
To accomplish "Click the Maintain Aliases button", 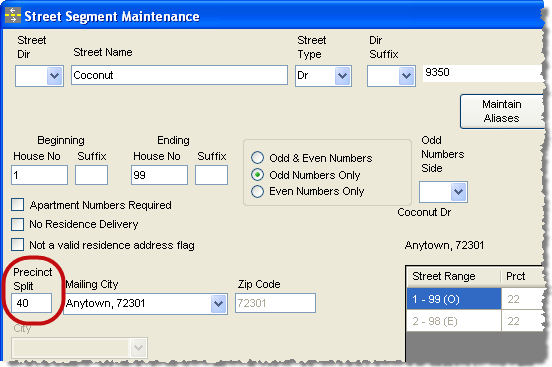I will [x=502, y=111].
